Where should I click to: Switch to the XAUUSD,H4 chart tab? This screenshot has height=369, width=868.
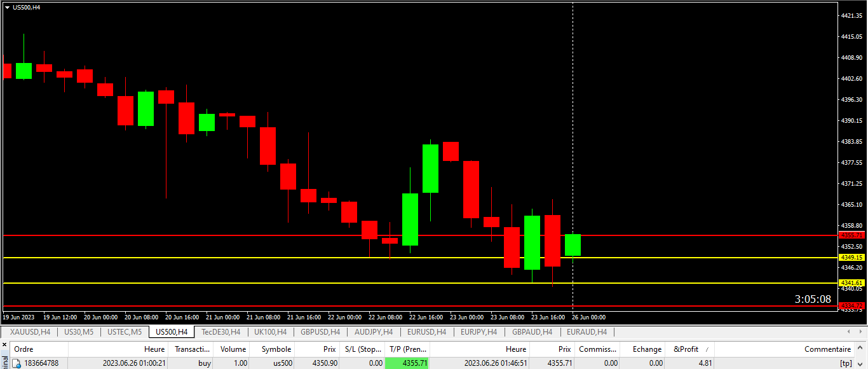(30, 331)
